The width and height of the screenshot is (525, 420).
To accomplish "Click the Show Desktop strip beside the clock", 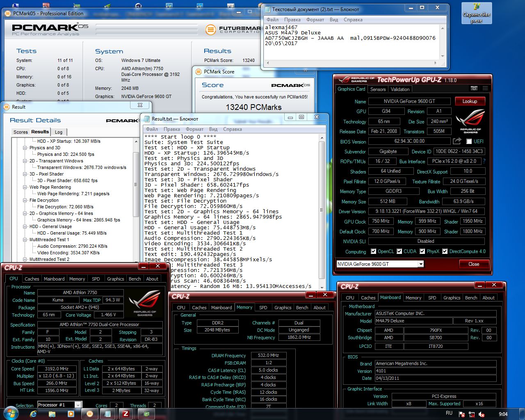I will pos(522,413).
